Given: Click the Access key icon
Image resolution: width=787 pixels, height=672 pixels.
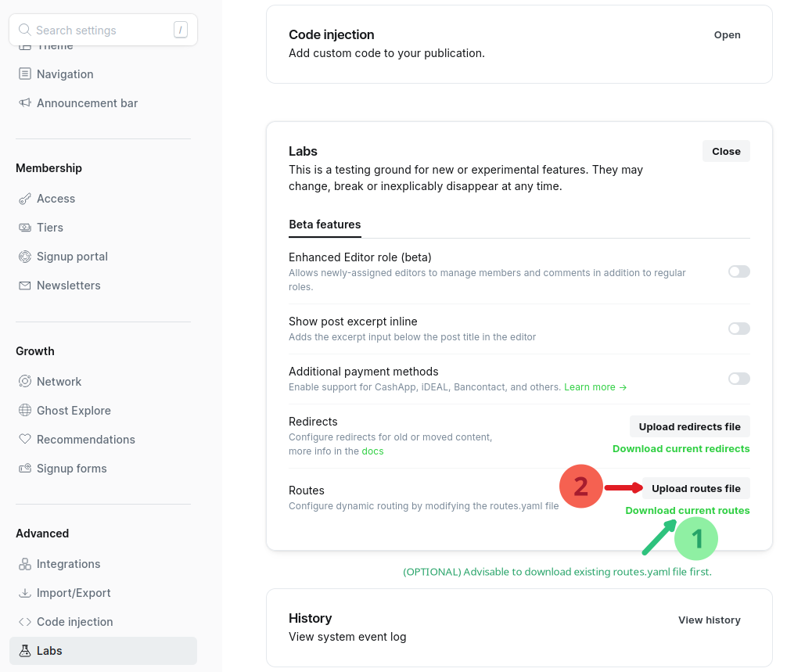Looking at the screenshot, I should point(25,199).
